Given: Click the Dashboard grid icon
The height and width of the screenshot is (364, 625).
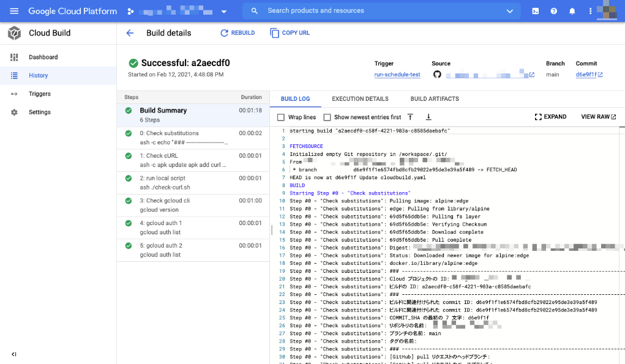Looking at the screenshot, I should click(x=14, y=57).
